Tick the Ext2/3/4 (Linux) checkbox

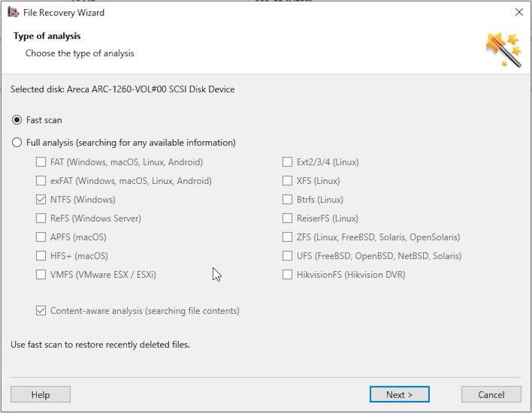pyautogui.click(x=287, y=161)
